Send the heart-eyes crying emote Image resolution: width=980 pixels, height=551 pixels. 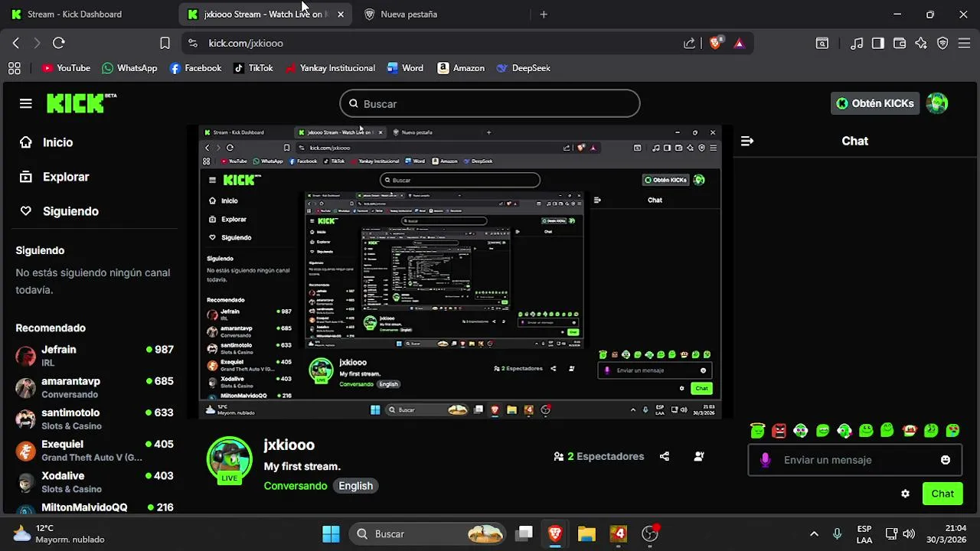952,430
